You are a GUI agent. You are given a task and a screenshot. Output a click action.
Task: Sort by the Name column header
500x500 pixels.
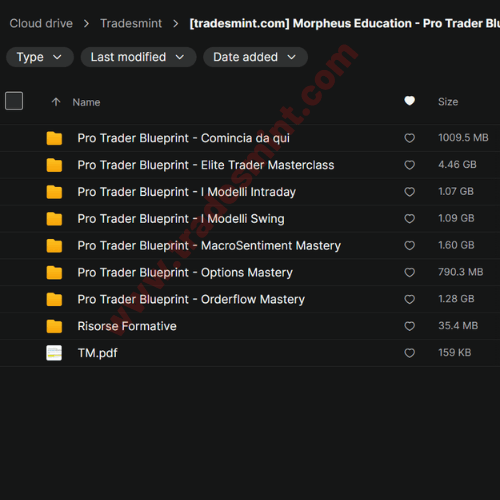click(x=86, y=102)
